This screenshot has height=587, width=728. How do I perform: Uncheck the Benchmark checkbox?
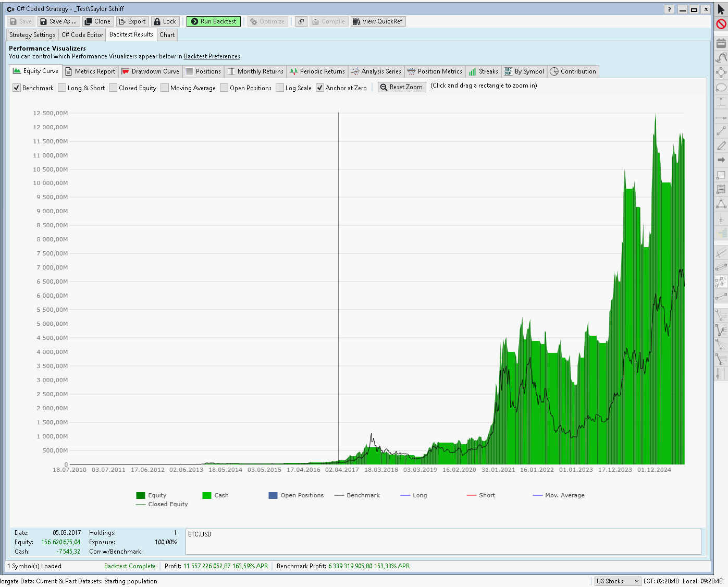pyautogui.click(x=17, y=88)
